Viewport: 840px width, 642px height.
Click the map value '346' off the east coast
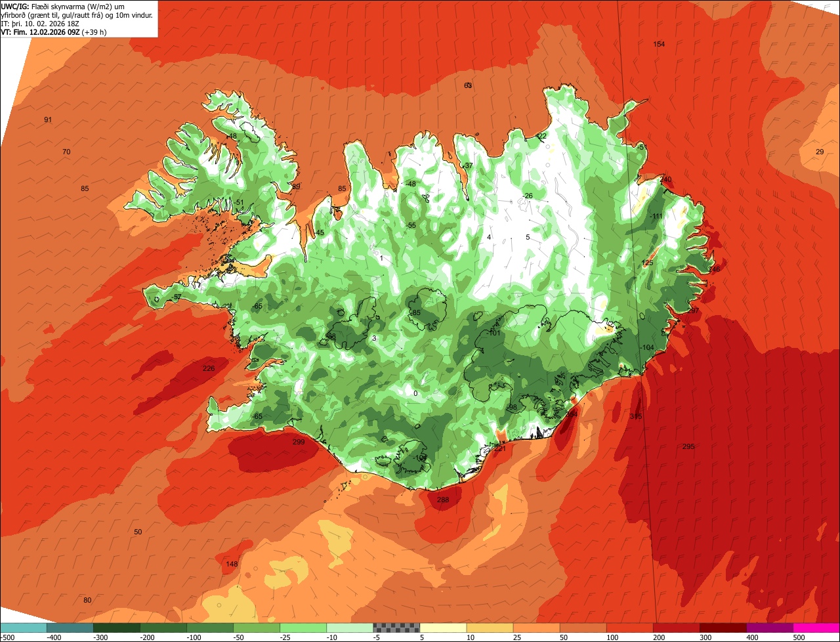coord(714,269)
